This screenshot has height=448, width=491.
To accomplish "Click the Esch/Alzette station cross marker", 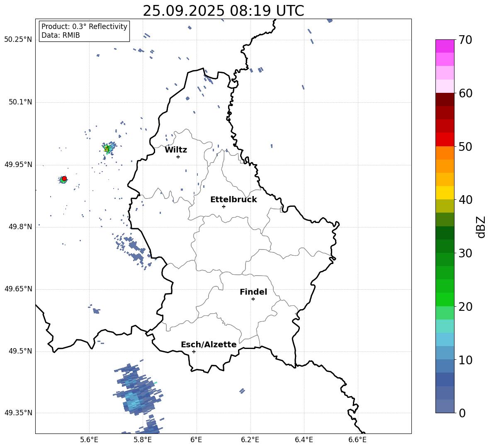I will coord(194,351).
